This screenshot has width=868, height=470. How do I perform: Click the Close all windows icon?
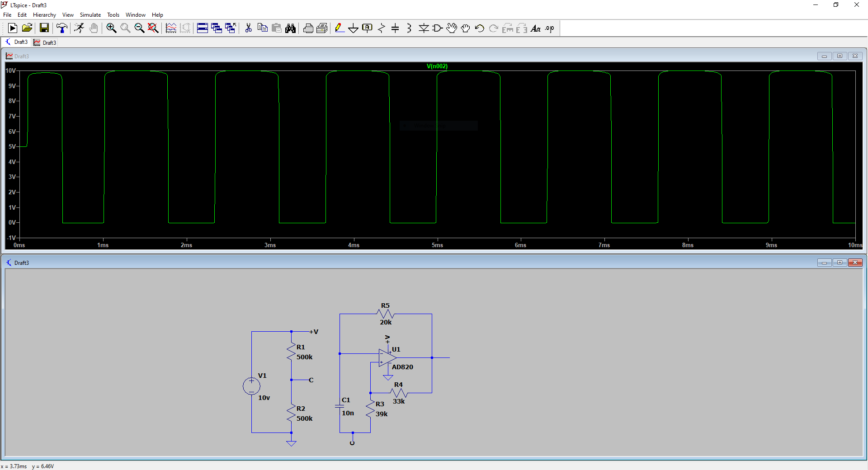coord(231,28)
